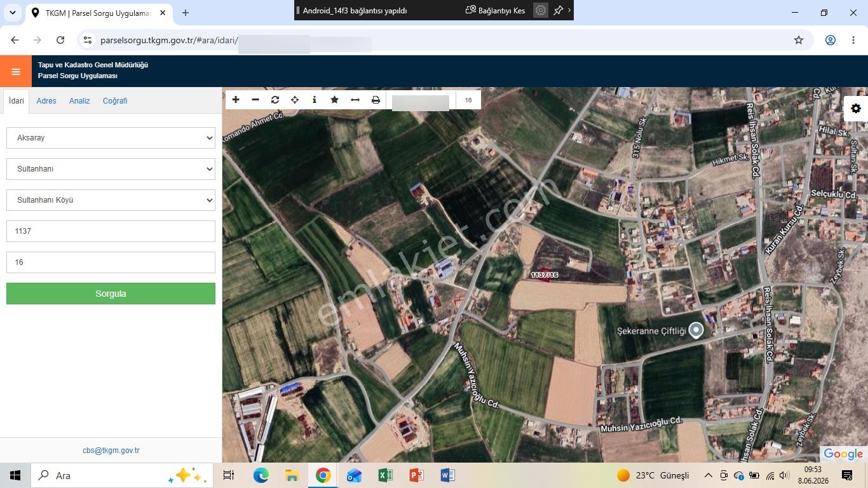Activate the crosshair locate tool
This screenshot has width=868, height=488.
(295, 100)
